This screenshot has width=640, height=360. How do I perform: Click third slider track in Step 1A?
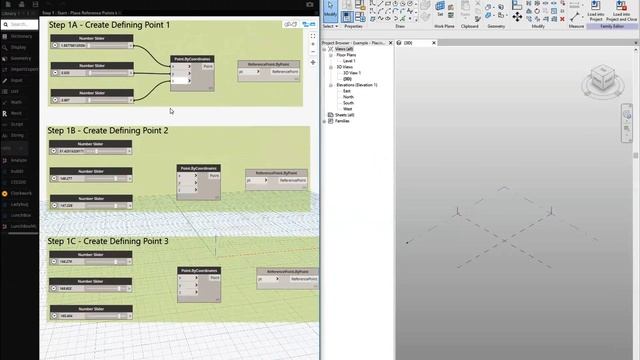(108, 100)
